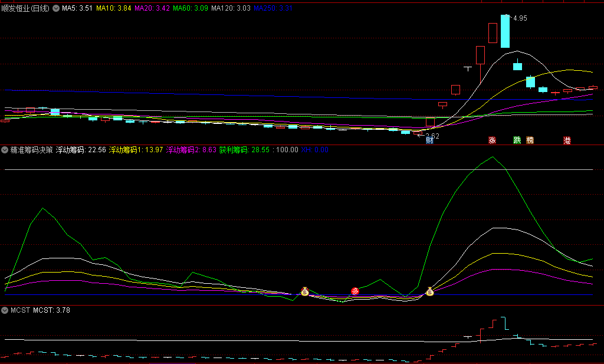
Task: Click the red 多 signal icon
Action: (x=355, y=291)
